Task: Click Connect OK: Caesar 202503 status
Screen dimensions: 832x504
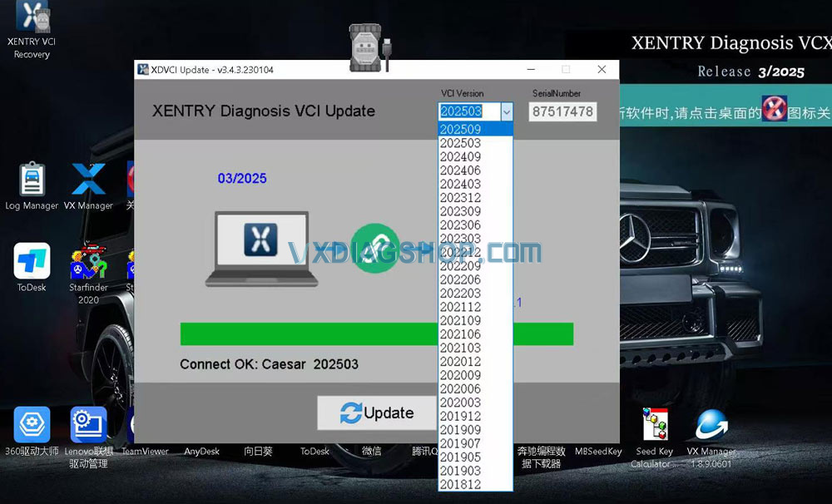Action: coord(269,364)
